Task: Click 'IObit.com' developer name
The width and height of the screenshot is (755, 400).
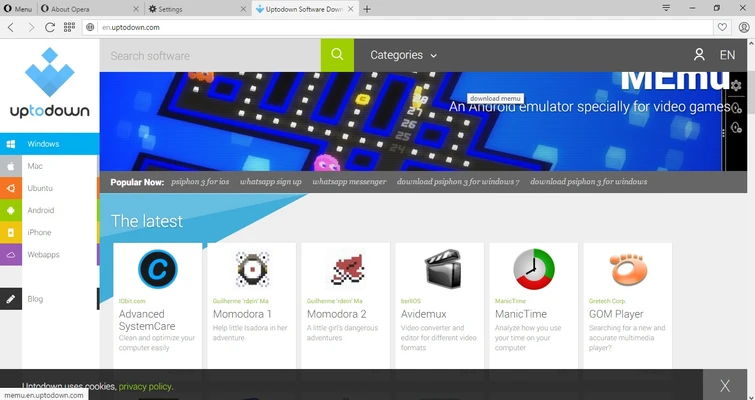Action: pyautogui.click(x=132, y=301)
